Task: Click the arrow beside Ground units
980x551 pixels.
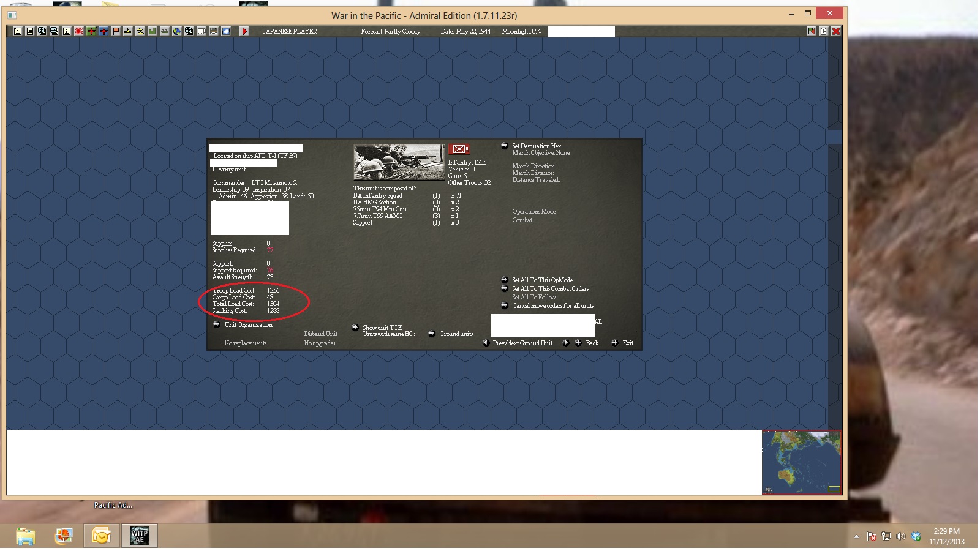Action: pyautogui.click(x=432, y=334)
